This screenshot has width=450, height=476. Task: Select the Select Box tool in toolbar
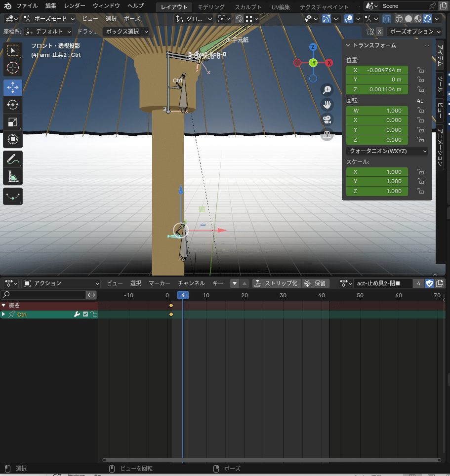[x=13, y=50]
